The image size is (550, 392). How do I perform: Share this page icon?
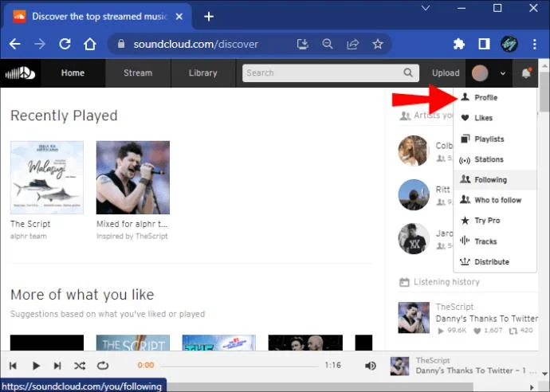pyautogui.click(x=352, y=44)
